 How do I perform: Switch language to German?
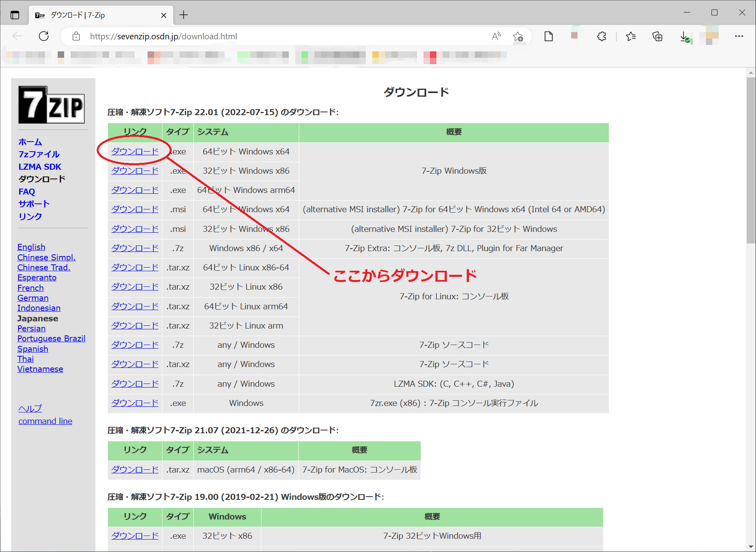pyautogui.click(x=33, y=298)
